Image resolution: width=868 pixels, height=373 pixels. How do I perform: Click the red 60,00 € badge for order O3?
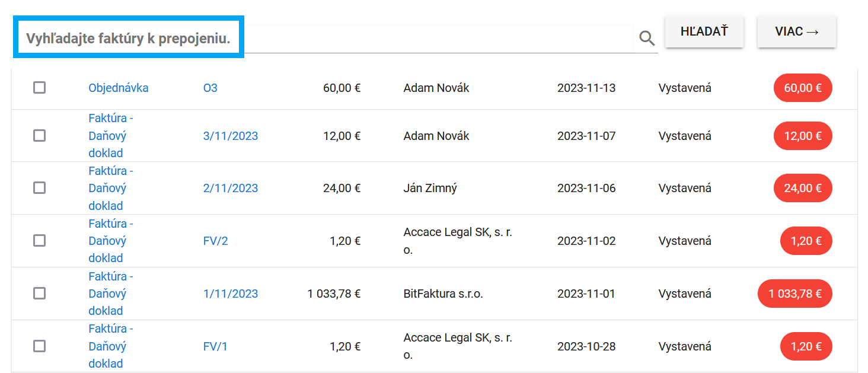click(802, 88)
